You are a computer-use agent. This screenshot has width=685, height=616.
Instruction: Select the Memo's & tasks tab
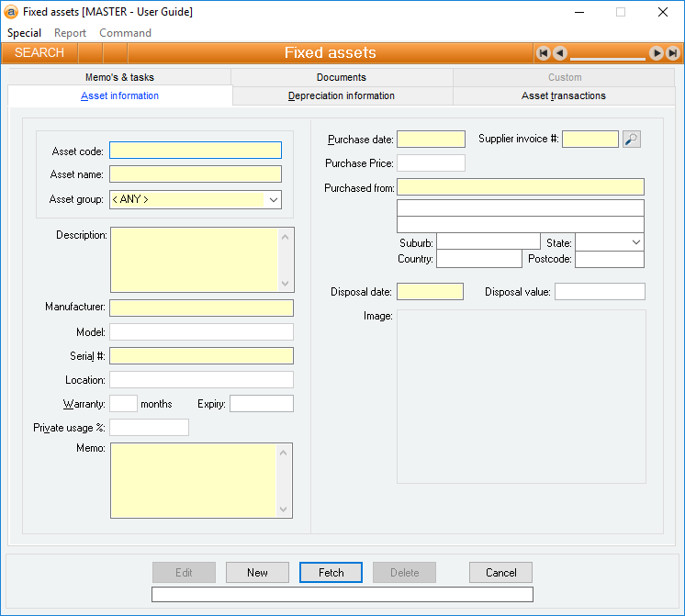tap(119, 77)
